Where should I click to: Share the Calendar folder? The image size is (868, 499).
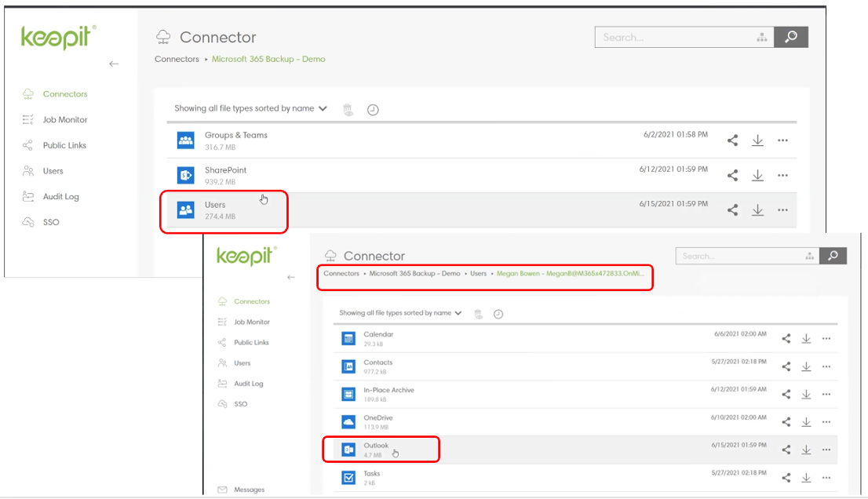click(786, 339)
